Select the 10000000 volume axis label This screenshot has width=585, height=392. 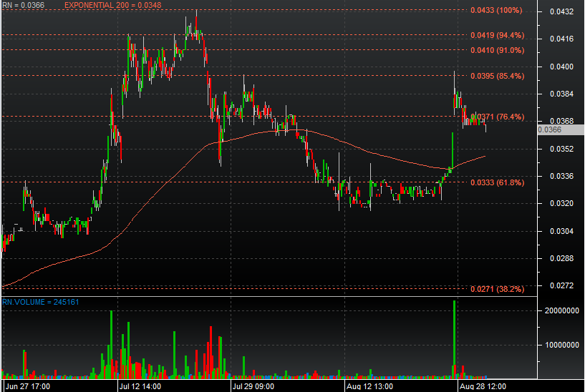pyautogui.click(x=561, y=345)
